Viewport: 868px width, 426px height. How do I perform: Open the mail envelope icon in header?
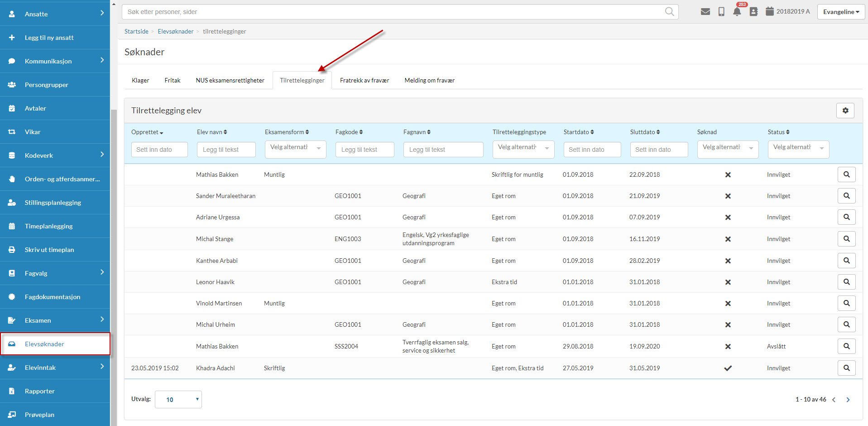[705, 12]
